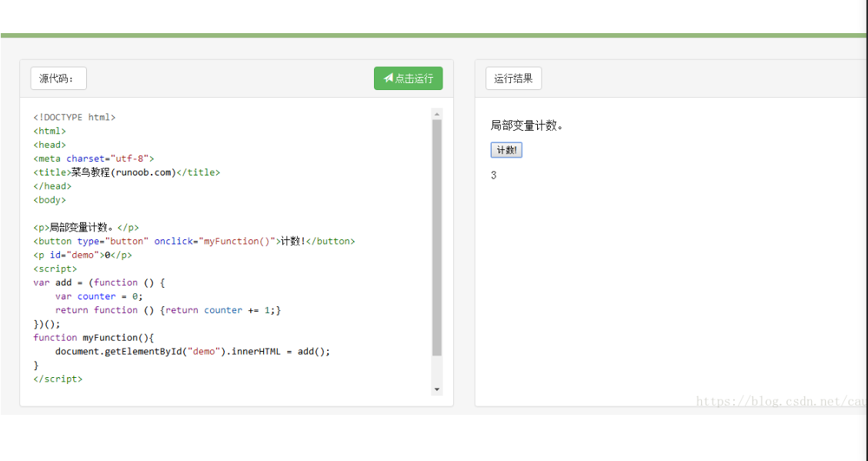868x461 pixels.
Task: Click the paper plane icon on the run button
Action: [x=388, y=78]
